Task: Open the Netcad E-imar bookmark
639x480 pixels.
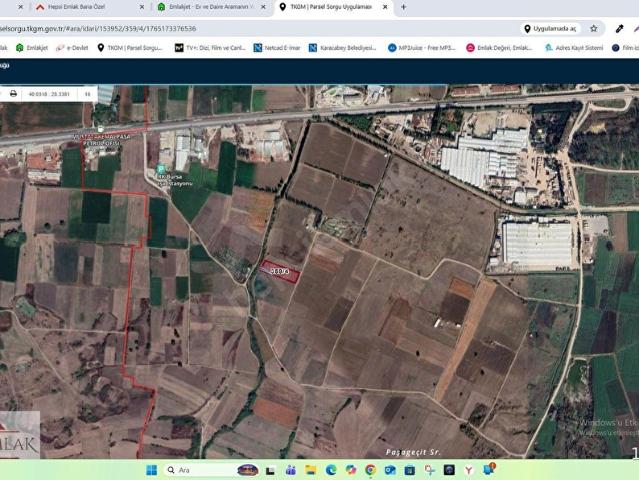Action: 276,47
